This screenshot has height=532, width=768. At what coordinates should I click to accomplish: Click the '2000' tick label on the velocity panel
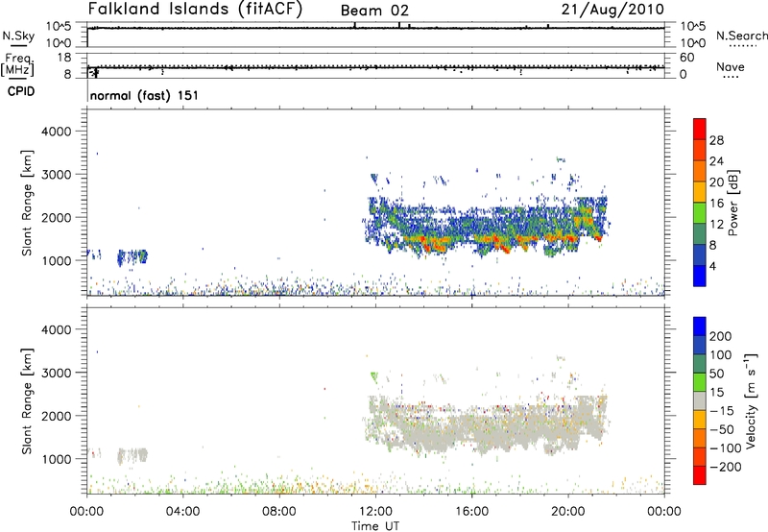57,416
